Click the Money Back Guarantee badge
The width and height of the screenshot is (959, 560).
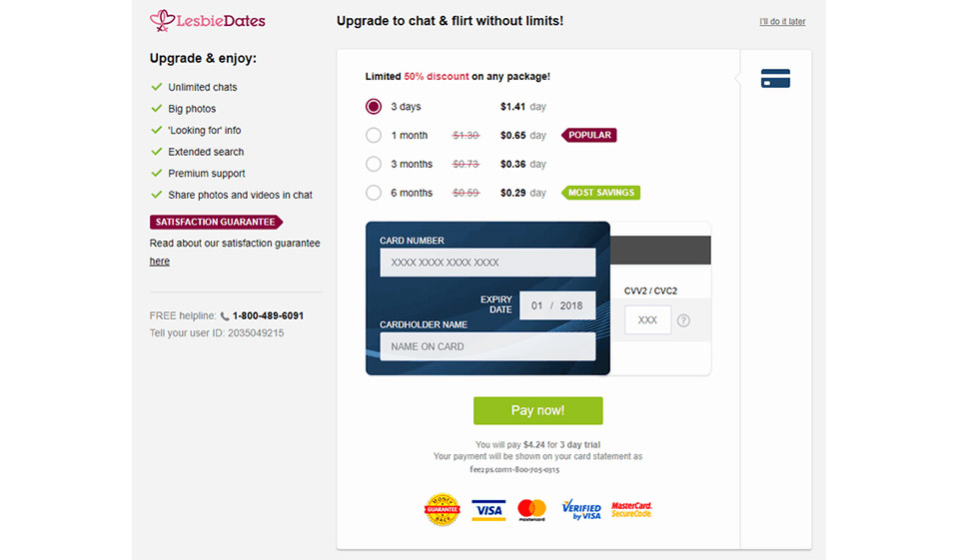(x=442, y=509)
